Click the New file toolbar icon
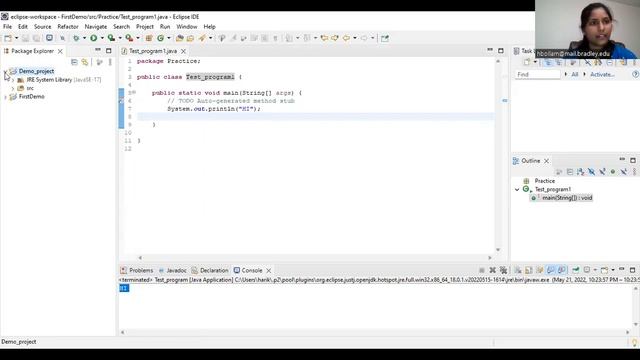The width and height of the screenshot is (640, 360). pos(7,38)
